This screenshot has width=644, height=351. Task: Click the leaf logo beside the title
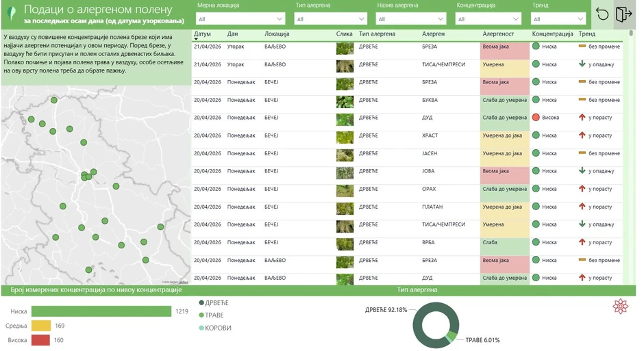click(12, 14)
